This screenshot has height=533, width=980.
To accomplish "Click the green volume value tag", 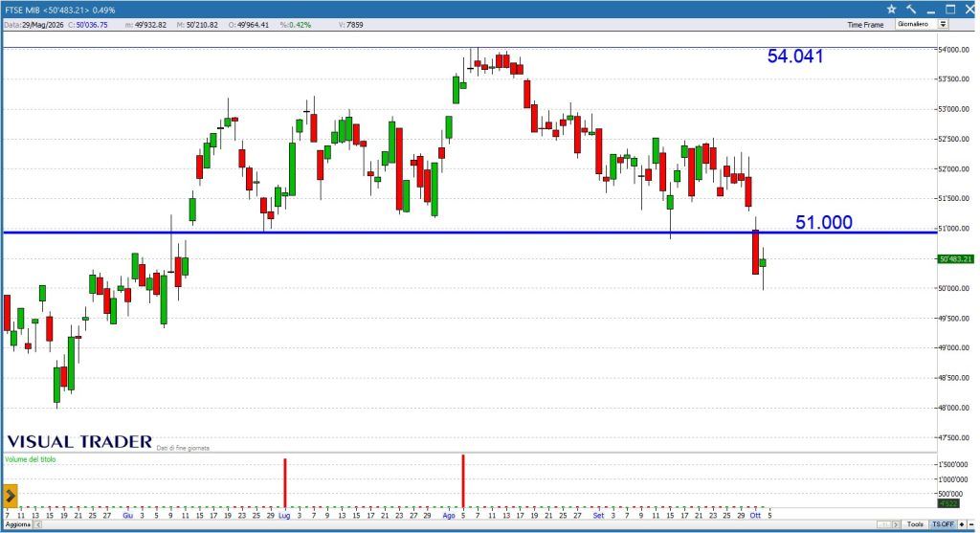I will [x=948, y=503].
